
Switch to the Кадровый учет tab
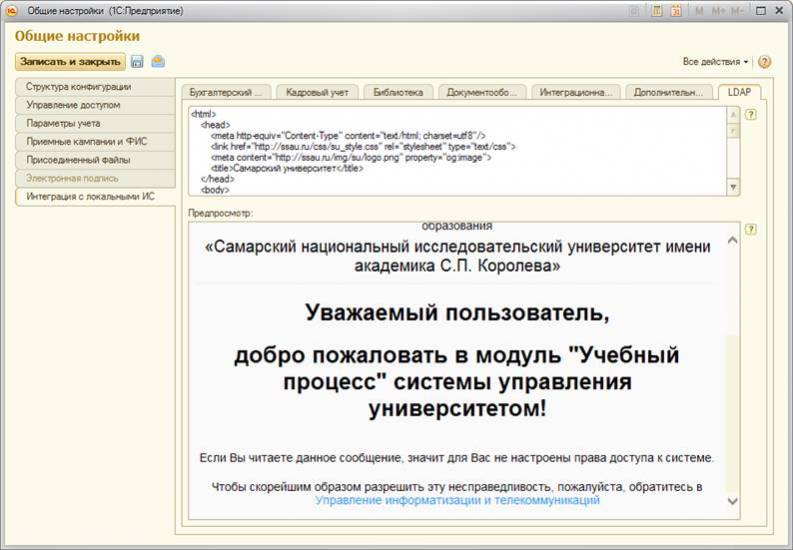point(315,92)
